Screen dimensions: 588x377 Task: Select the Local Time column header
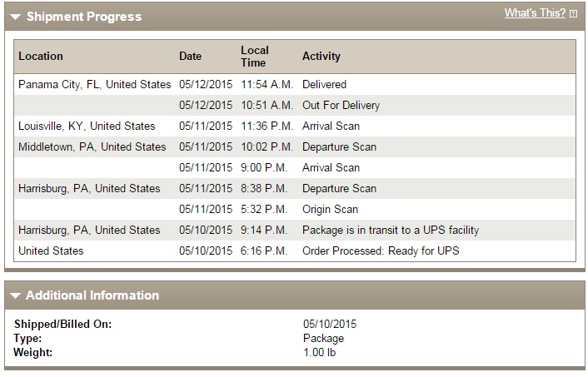pyautogui.click(x=255, y=57)
